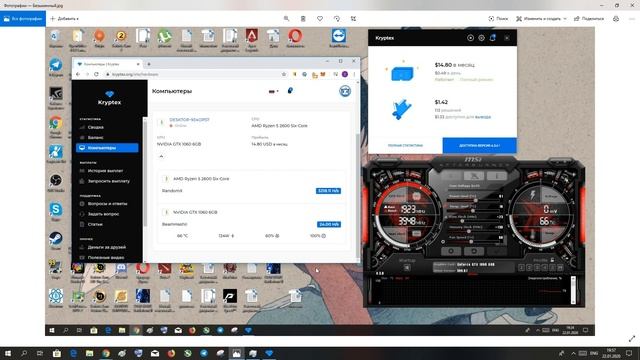Image resolution: width=640 pixels, height=360 pixels.
Task: Click the Share button in Photos toolbar
Action: (589, 19)
